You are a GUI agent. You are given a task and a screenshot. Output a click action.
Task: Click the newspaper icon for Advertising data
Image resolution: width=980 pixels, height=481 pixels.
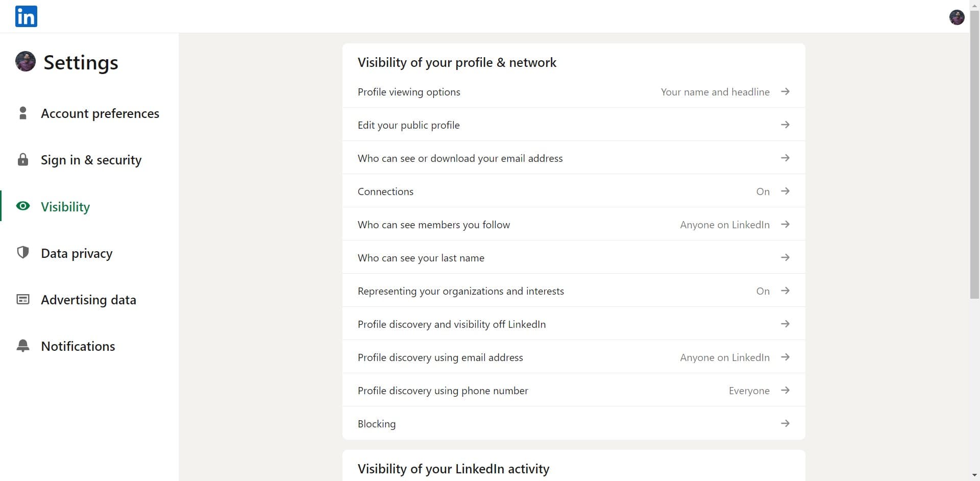[x=23, y=299]
